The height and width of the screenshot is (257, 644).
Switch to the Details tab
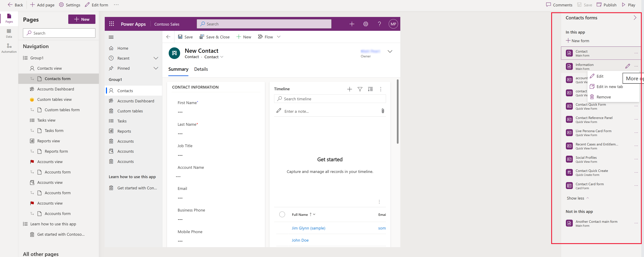[201, 69]
